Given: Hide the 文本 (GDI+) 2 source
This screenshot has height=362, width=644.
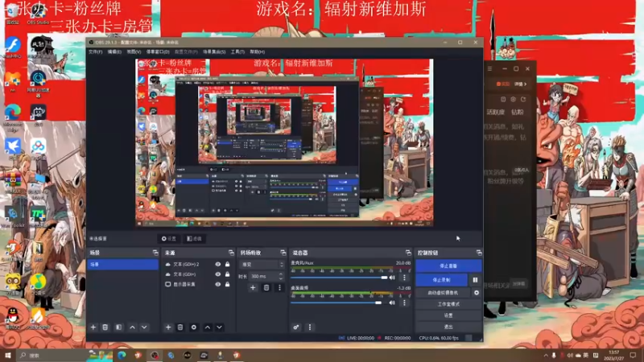Looking at the screenshot, I should tap(217, 265).
